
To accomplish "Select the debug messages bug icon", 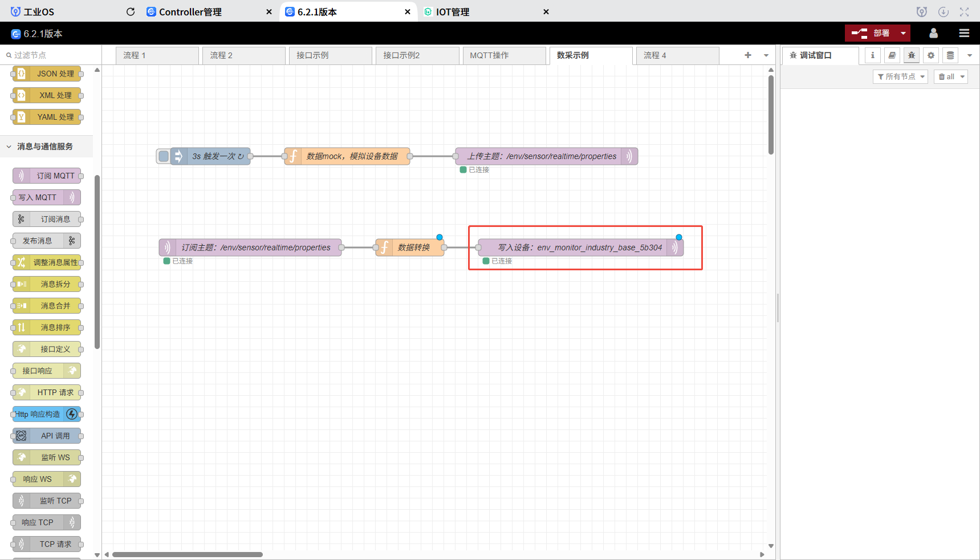I will (x=912, y=55).
